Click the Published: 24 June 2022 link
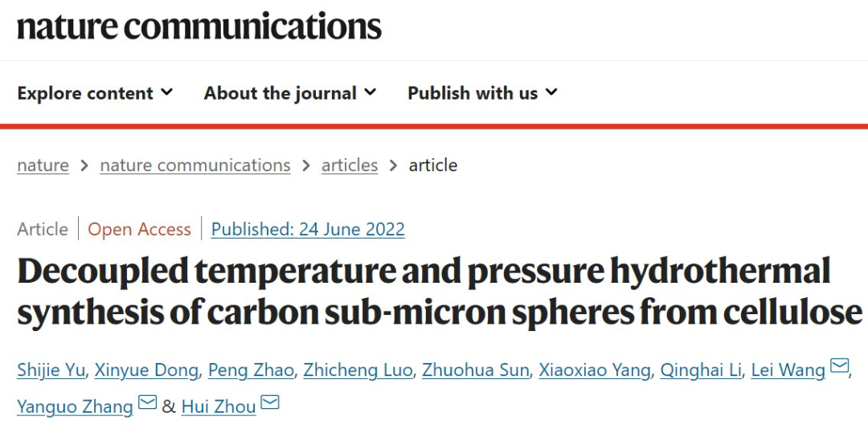The height and width of the screenshot is (441, 868). click(308, 230)
